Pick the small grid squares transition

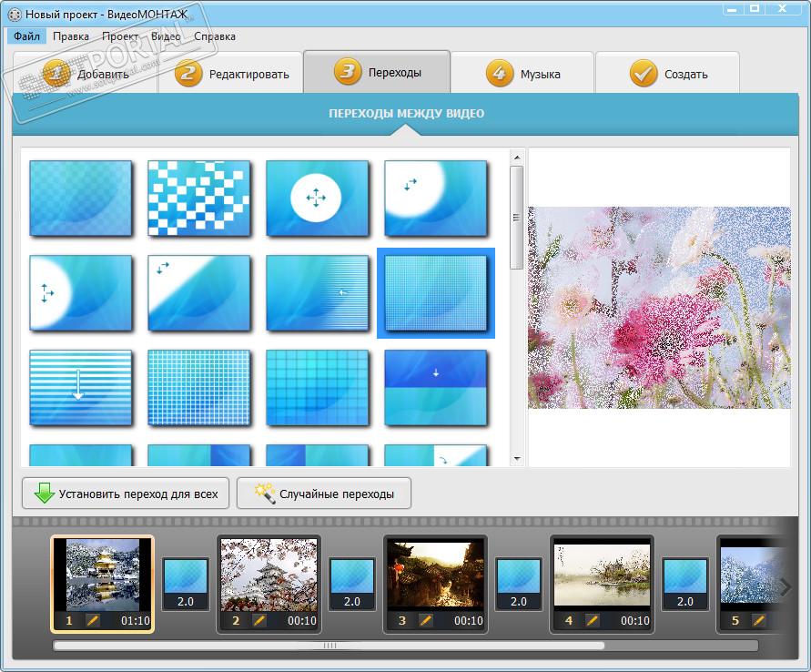point(198,388)
